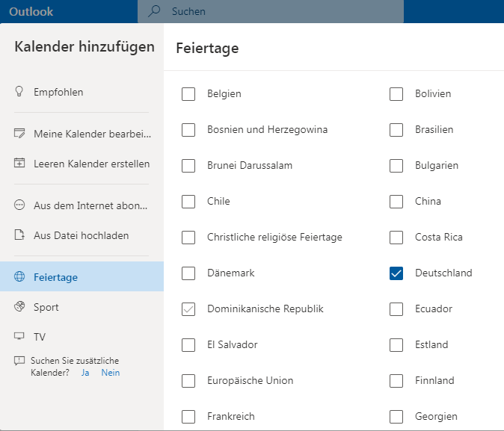This screenshot has height=431, width=504.
Task: Enable the Europäische Union holiday calendar
Action: [x=188, y=381]
